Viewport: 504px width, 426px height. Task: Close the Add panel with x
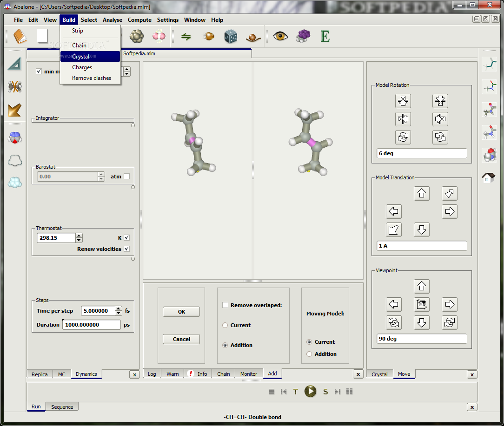(358, 374)
